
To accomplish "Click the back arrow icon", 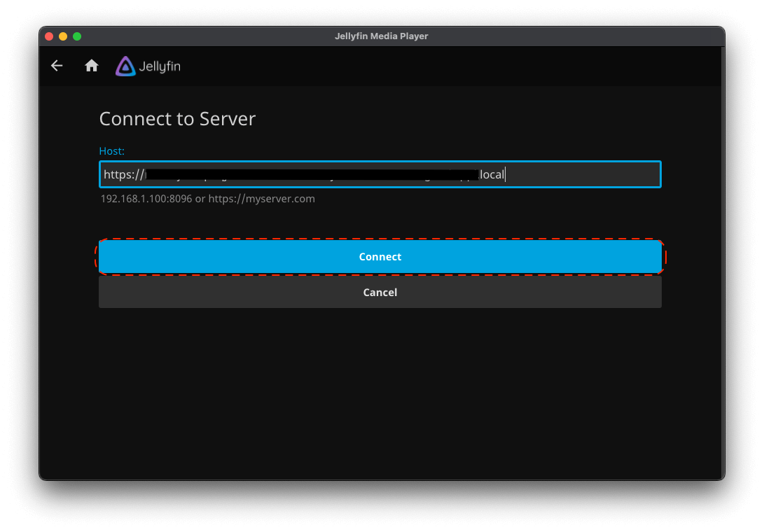I will pos(57,66).
